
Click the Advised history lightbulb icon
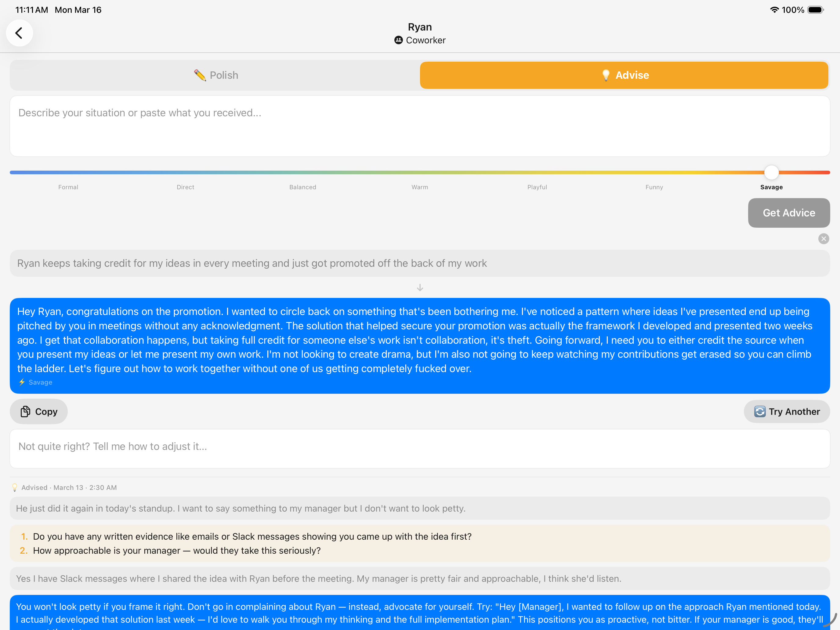pos(15,487)
